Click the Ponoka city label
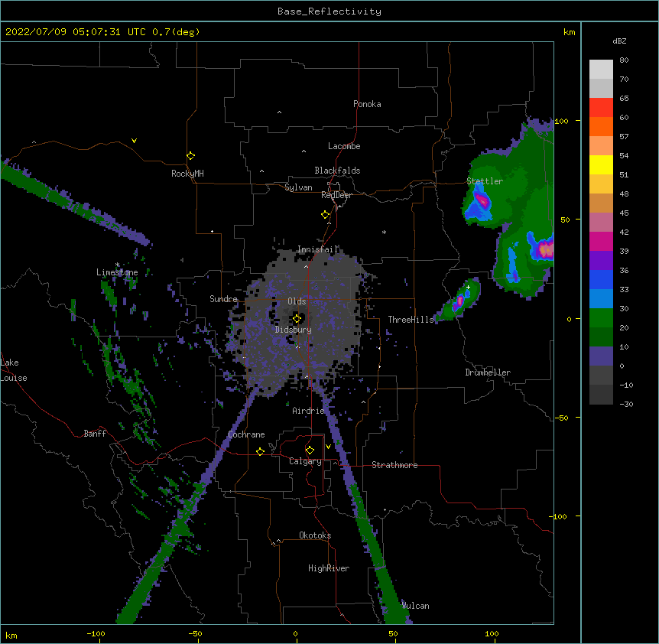The width and height of the screenshot is (659, 644). pyautogui.click(x=367, y=104)
